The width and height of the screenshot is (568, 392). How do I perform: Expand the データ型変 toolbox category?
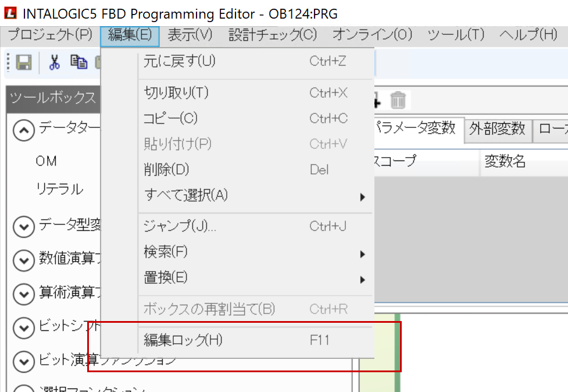(23, 226)
